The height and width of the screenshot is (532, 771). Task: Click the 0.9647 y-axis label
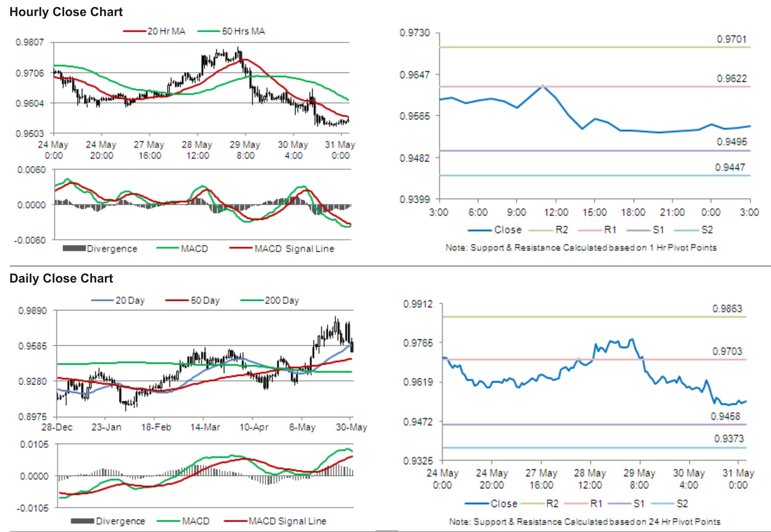pyautogui.click(x=415, y=74)
